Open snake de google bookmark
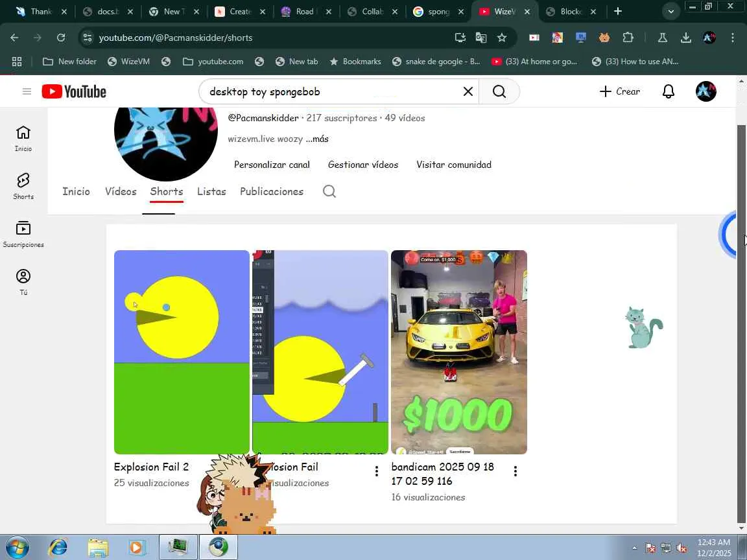 436,62
